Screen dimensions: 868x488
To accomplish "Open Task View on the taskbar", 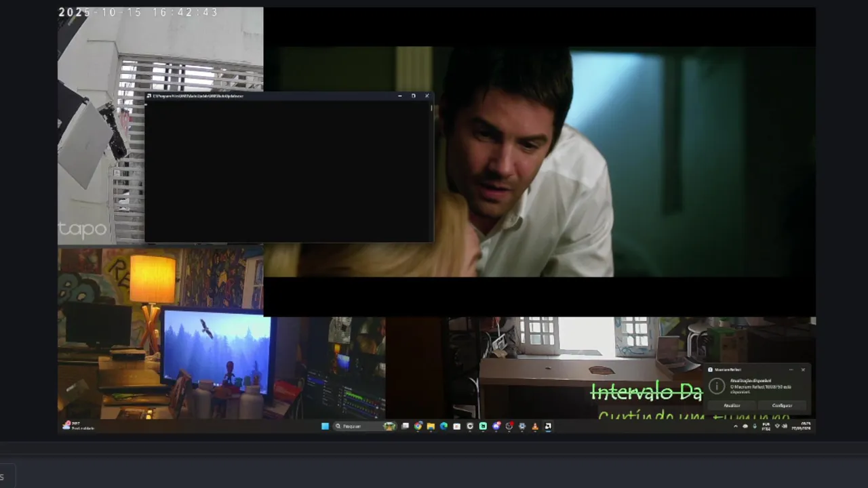I will pos(405,426).
